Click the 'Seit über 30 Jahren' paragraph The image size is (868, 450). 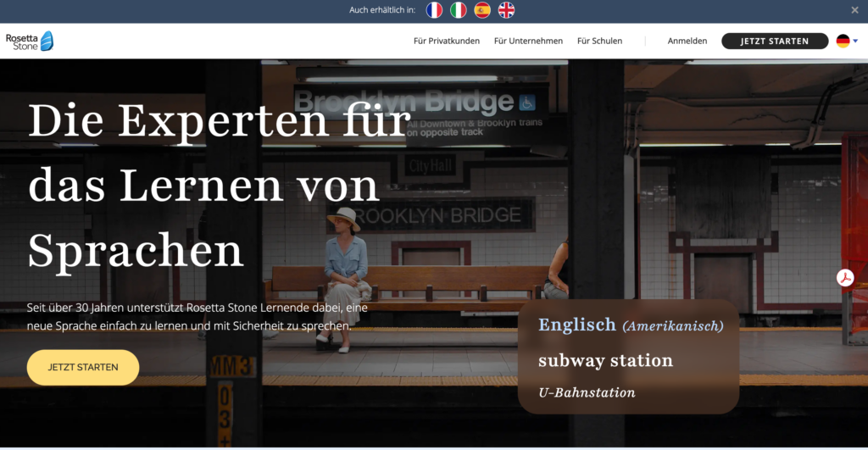tap(197, 317)
